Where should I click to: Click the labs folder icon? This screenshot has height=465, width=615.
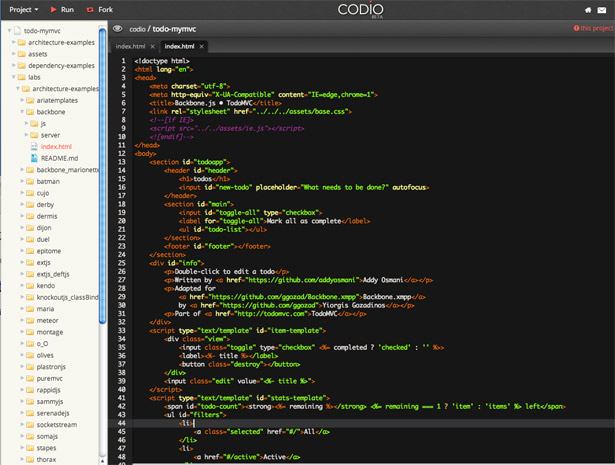22,77
